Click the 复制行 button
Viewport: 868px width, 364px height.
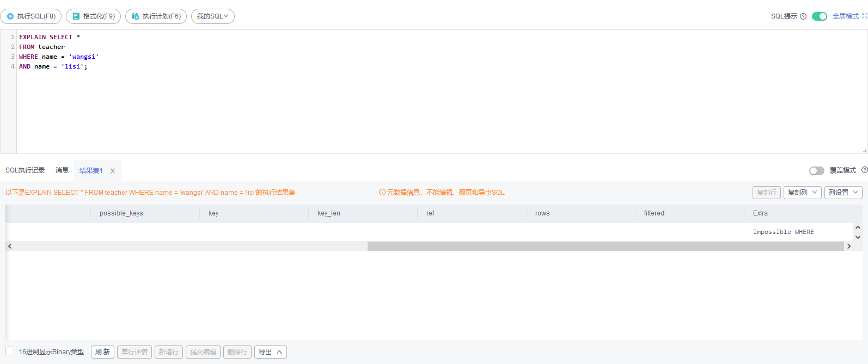tap(767, 193)
